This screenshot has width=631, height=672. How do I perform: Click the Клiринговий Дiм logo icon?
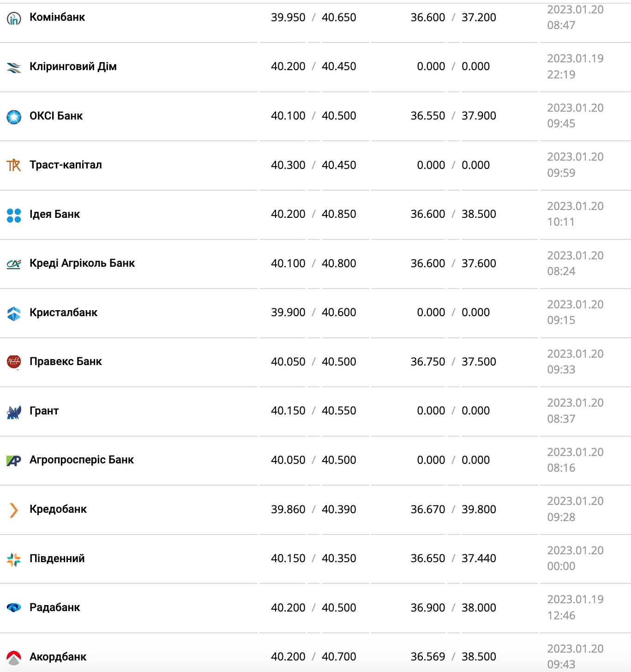click(14, 67)
